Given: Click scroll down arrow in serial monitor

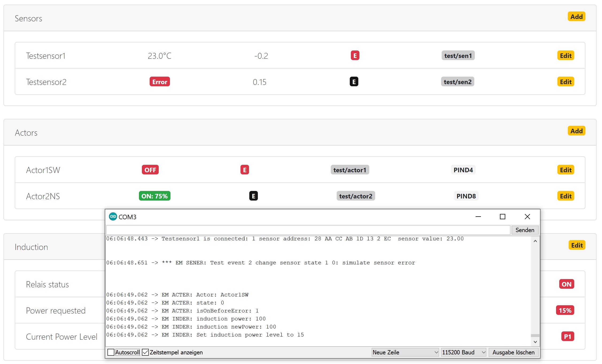Looking at the screenshot, I should tap(535, 342).
